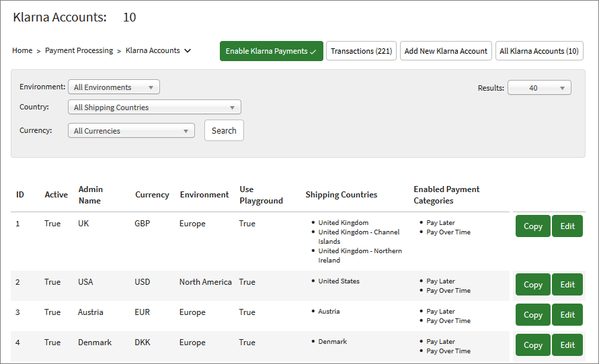Click the Klarna Accounts page heading
Screen dimensions: 599x364
pos(60,17)
